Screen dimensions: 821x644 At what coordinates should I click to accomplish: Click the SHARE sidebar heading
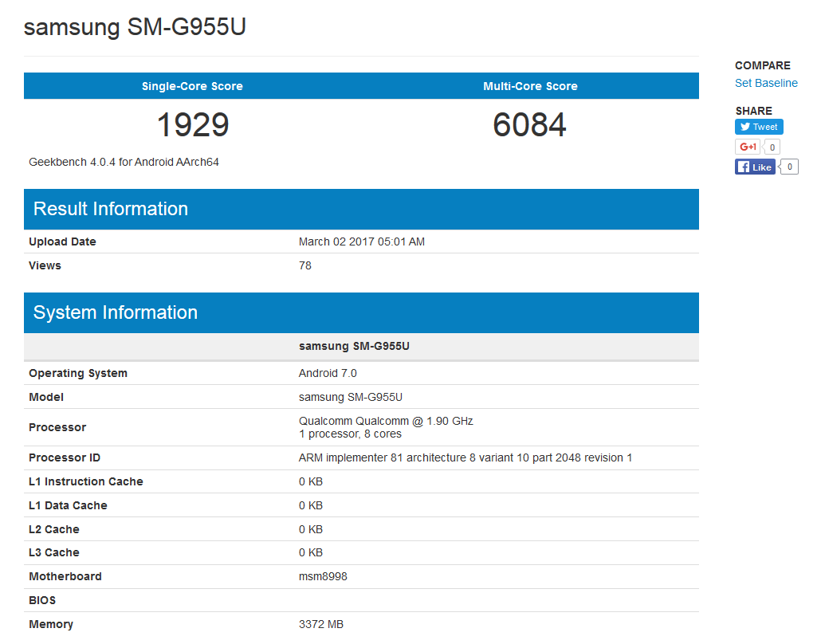click(753, 111)
